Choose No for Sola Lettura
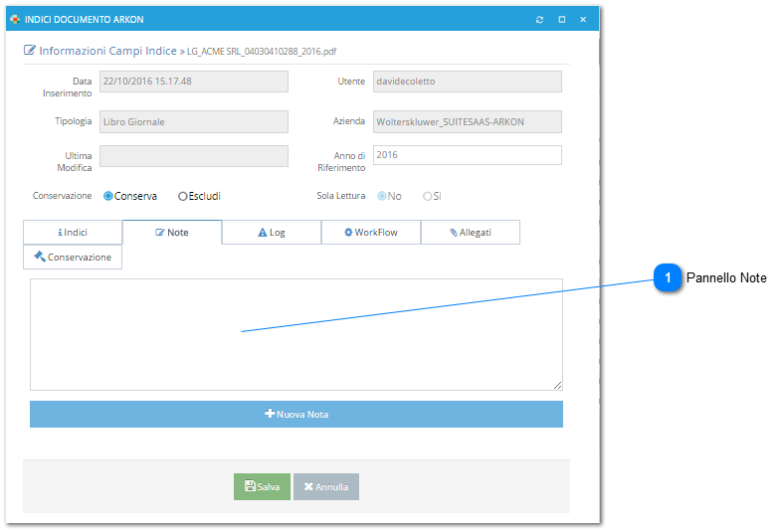This screenshot has width=783, height=532. click(x=382, y=196)
